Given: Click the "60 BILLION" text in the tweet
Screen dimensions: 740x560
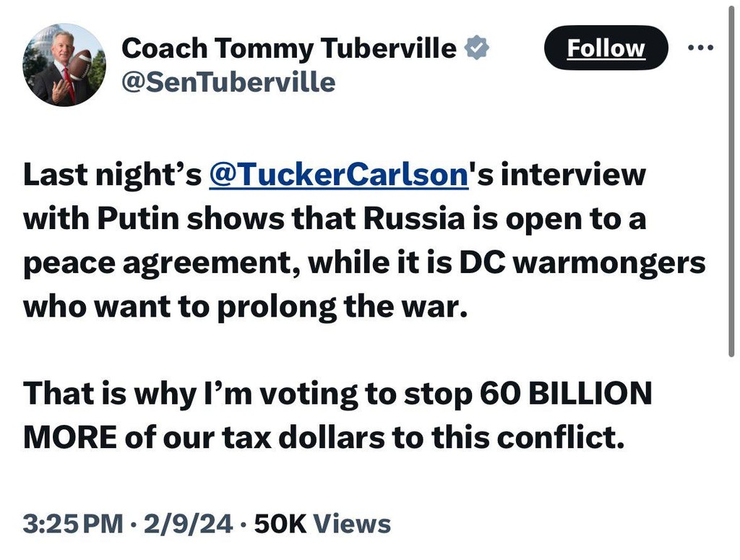Looking at the screenshot, I should point(565,394).
